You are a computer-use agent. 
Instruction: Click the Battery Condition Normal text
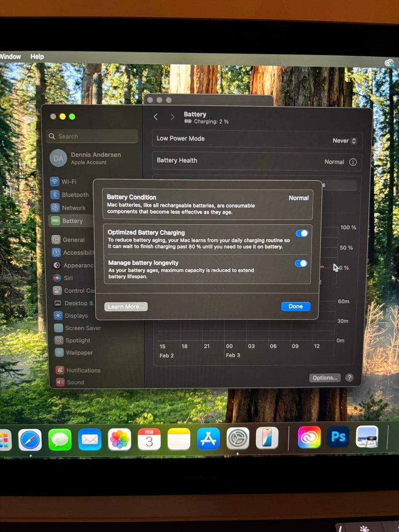299,198
